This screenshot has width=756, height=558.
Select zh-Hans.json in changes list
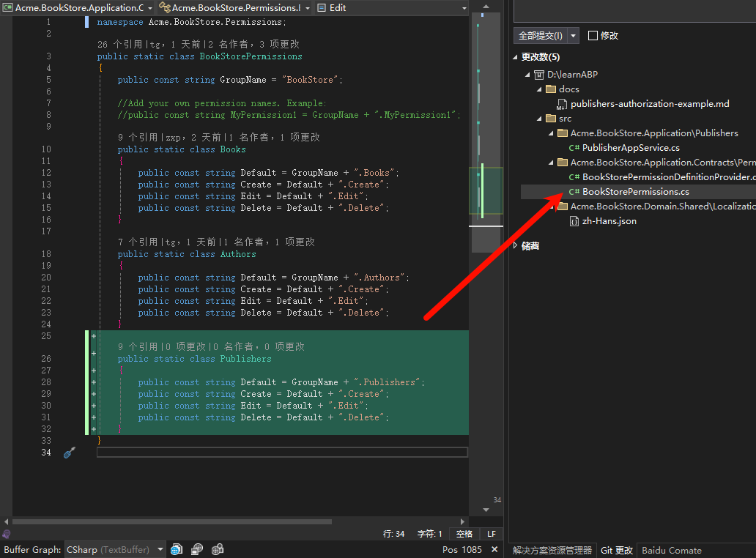coord(609,221)
